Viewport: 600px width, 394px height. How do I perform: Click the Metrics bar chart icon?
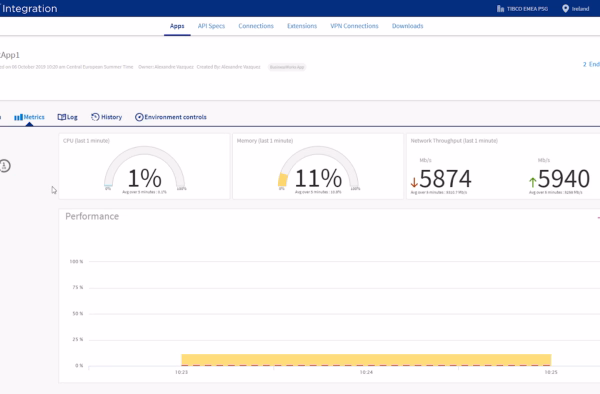pyautogui.click(x=18, y=117)
